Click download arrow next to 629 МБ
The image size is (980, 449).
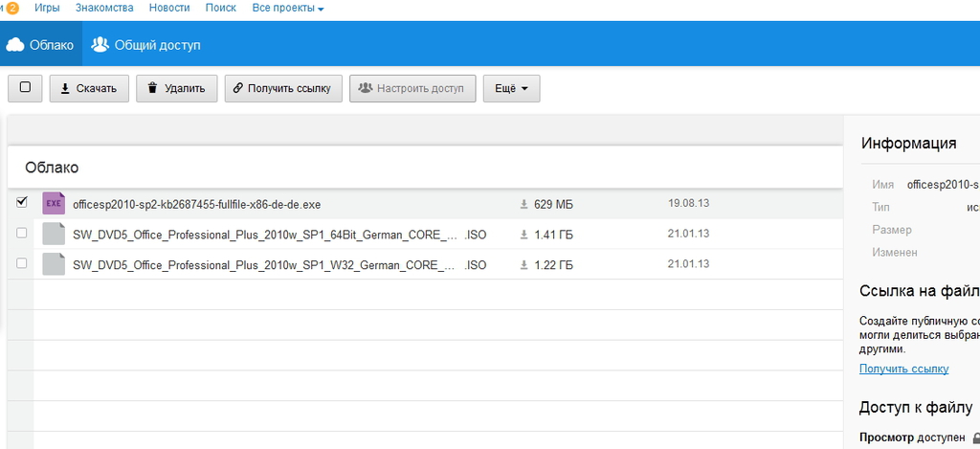[523, 204]
